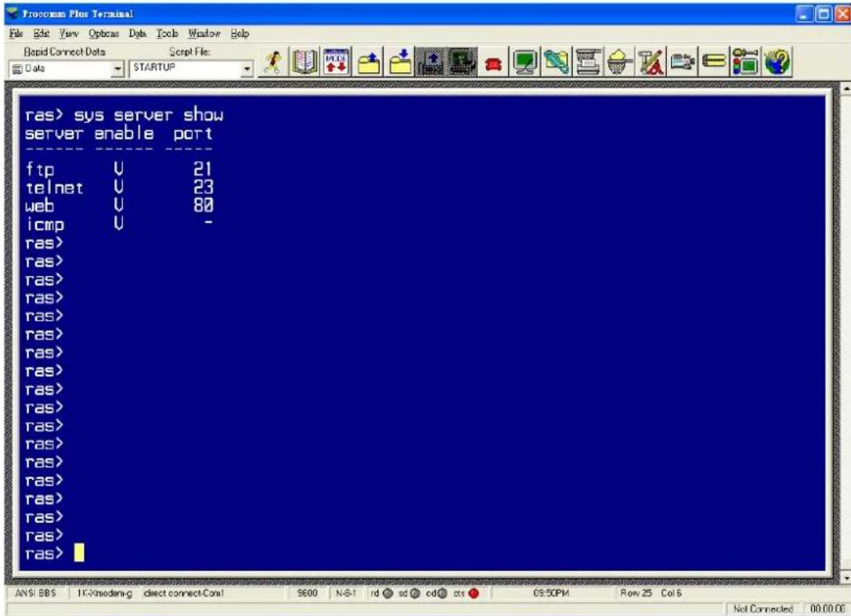The image size is (851, 616).
Task: Click the STARTUP script file field
Action: [x=191, y=69]
